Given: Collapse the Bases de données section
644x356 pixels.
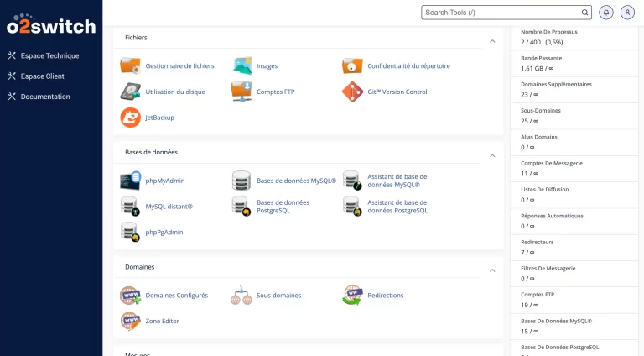Looking at the screenshot, I should tap(492, 156).
